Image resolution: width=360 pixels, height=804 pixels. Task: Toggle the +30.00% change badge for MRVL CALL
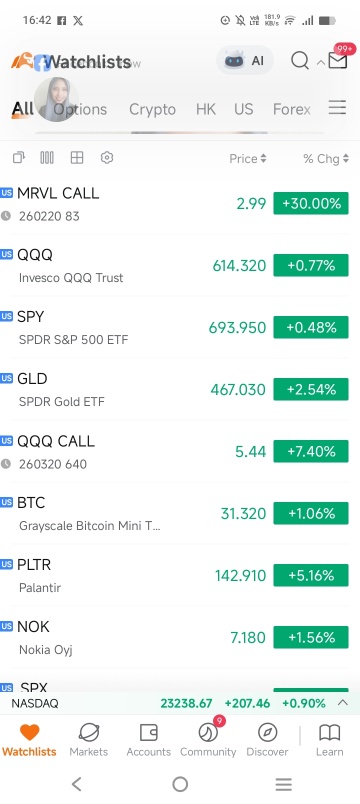pos(311,204)
